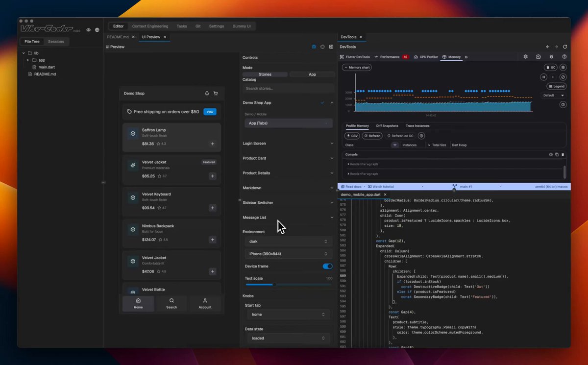Image resolution: width=588 pixels, height=365 pixels.
Task: Open the iPhone (390×844) device dropdown
Action: coord(288,254)
